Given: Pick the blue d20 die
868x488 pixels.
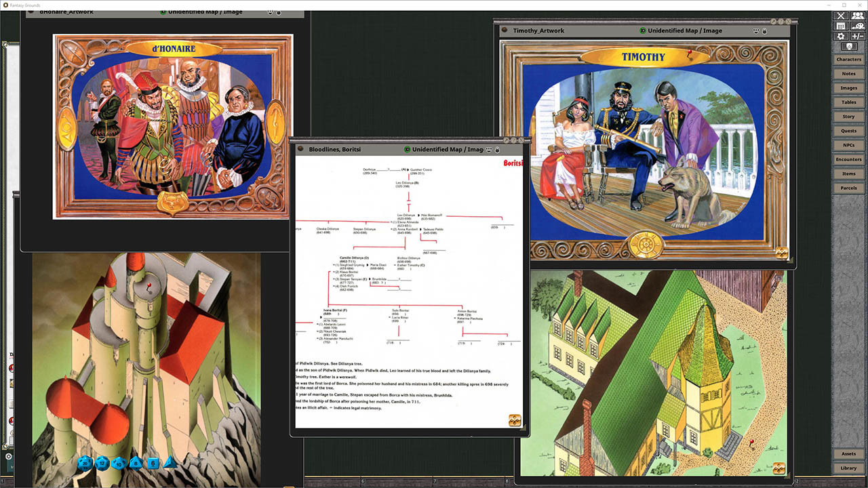Looking at the screenshot, I should click(85, 463).
